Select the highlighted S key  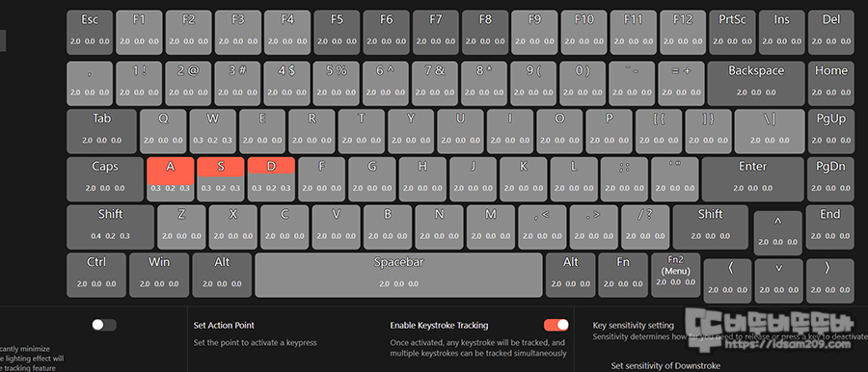coord(221,179)
